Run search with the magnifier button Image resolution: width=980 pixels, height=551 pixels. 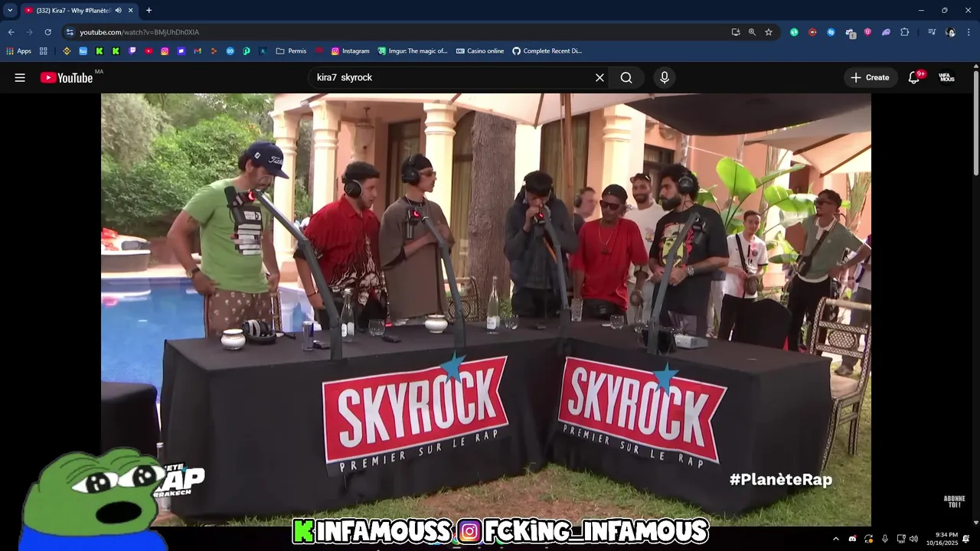click(626, 77)
